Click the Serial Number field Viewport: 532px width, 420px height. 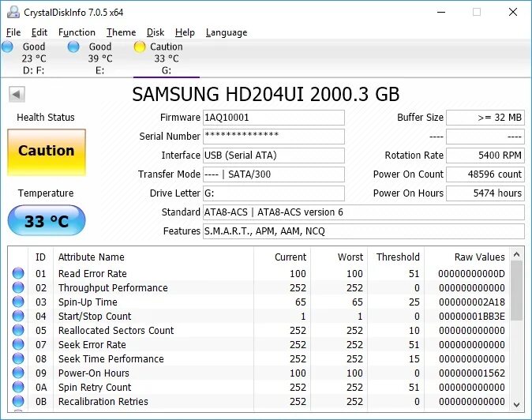pyautogui.click(x=273, y=137)
